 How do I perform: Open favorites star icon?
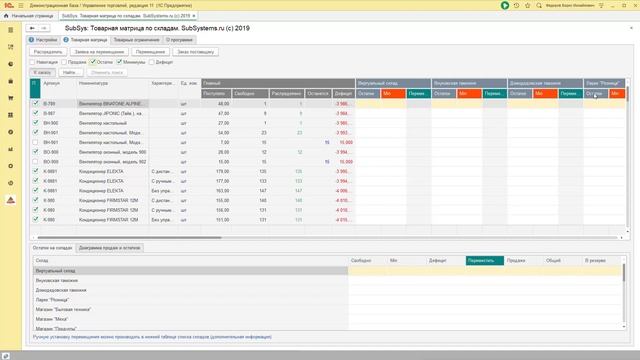(x=527, y=5)
